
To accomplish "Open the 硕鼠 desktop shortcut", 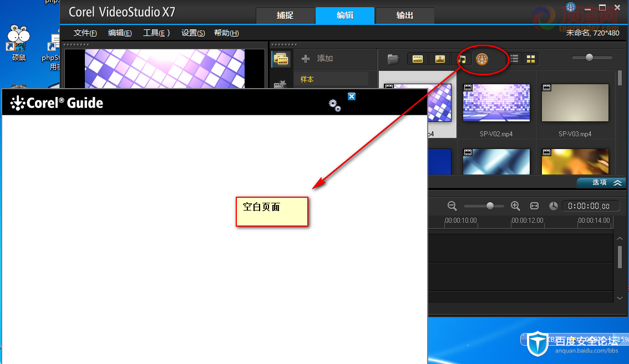I will tap(18, 43).
